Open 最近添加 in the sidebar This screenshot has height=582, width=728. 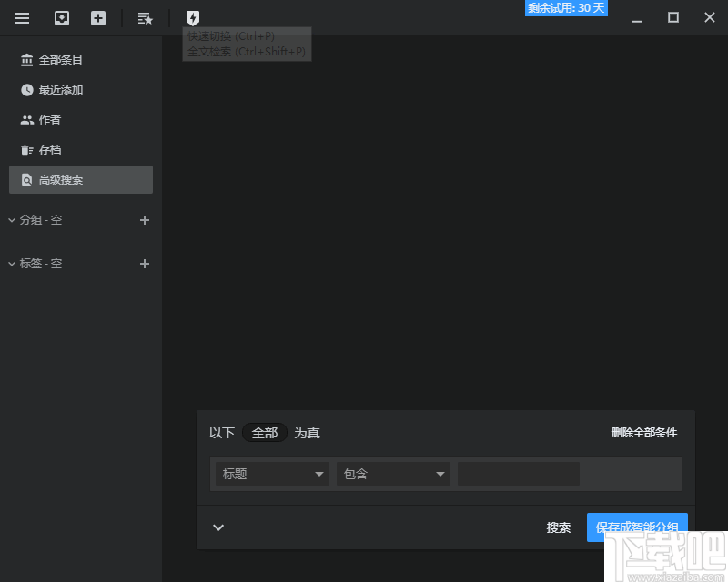tap(81, 90)
